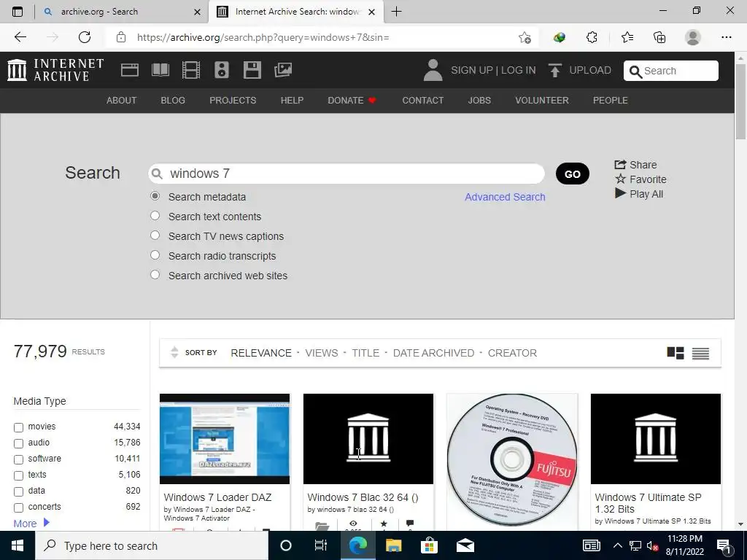The height and width of the screenshot is (560, 747).
Task: Switch to tile grid view
Action: [x=675, y=353]
